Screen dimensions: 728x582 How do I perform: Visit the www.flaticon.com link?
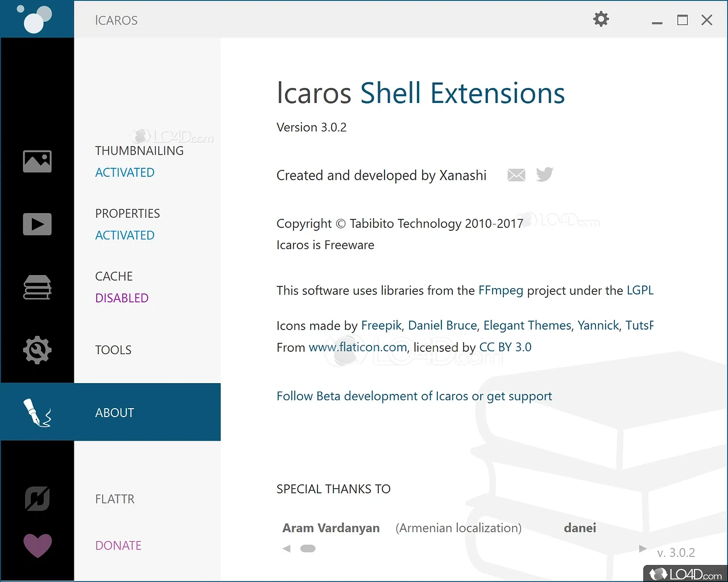pyautogui.click(x=358, y=347)
